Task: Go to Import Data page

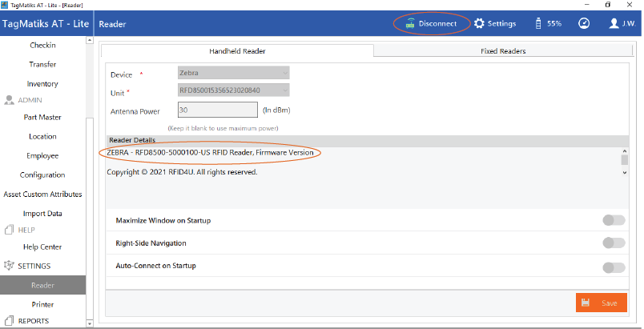Action: pyautogui.click(x=42, y=214)
